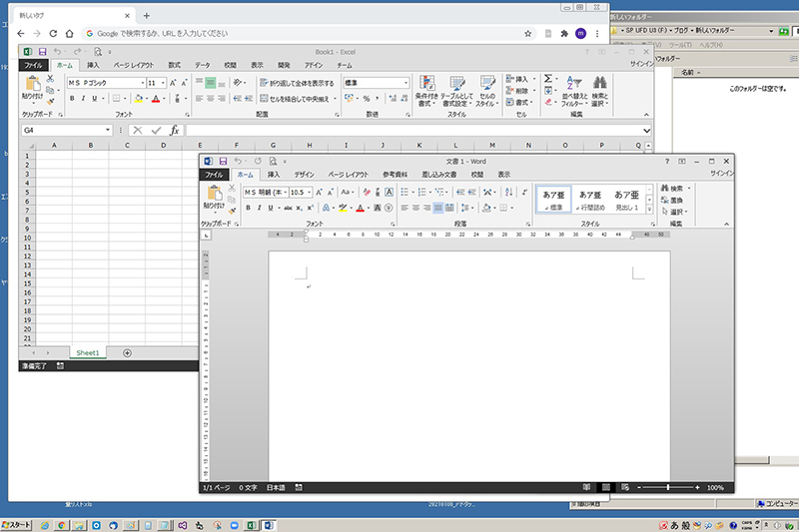The width and height of the screenshot is (799, 532).
Task: Open Excel's number format dropdown 標準
Action: (406, 83)
